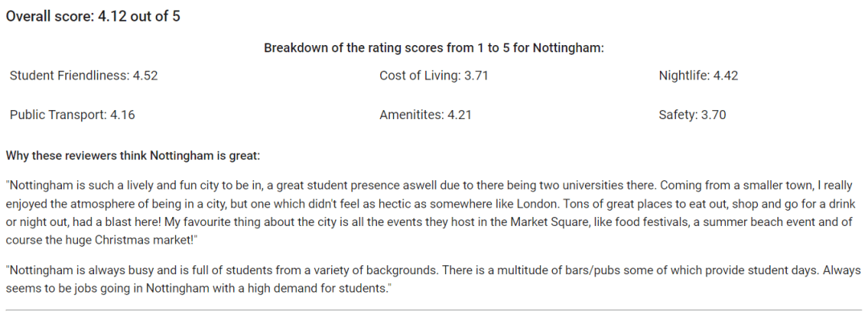Click the first review starting 'Nottingham is such'
Screen dimensions: 868x320
432,212
